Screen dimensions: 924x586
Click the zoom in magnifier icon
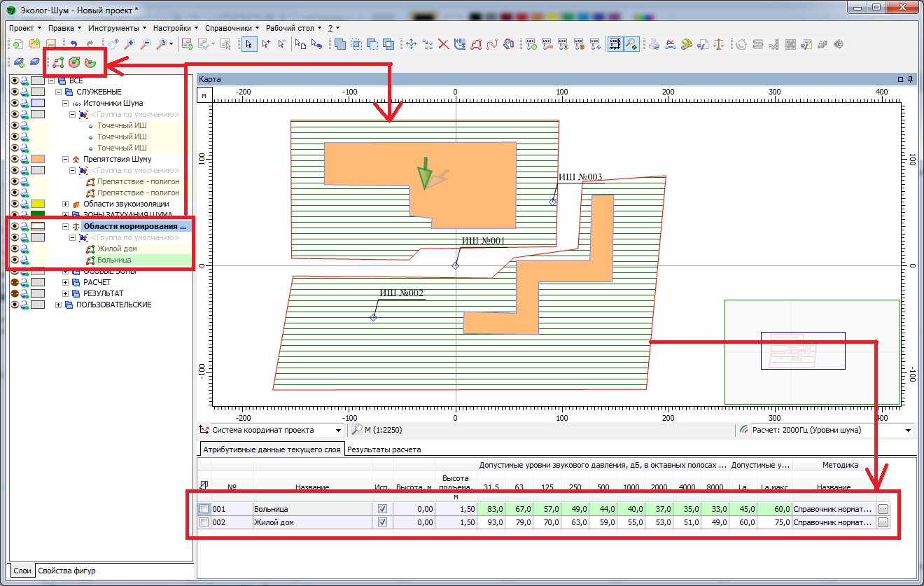(x=130, y=44)
